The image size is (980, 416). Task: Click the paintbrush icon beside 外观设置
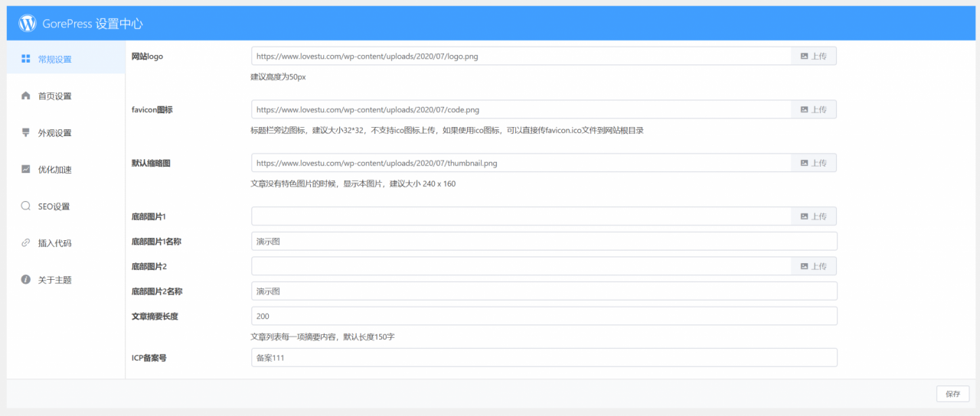26,132
